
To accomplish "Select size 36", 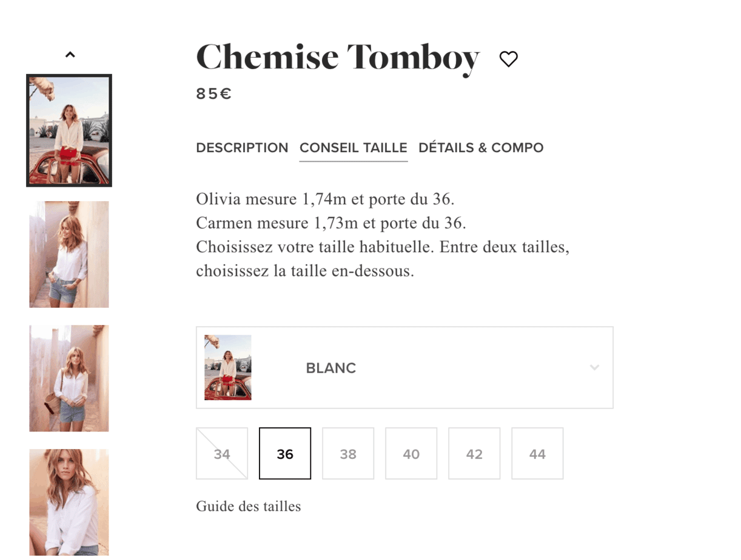I will (285, 454).
